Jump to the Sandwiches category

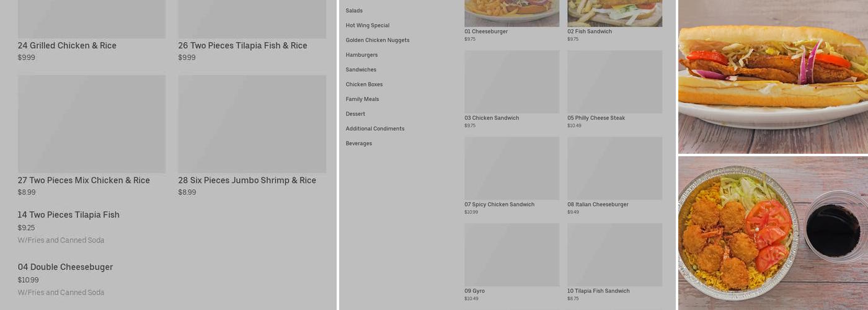[361, 70]
